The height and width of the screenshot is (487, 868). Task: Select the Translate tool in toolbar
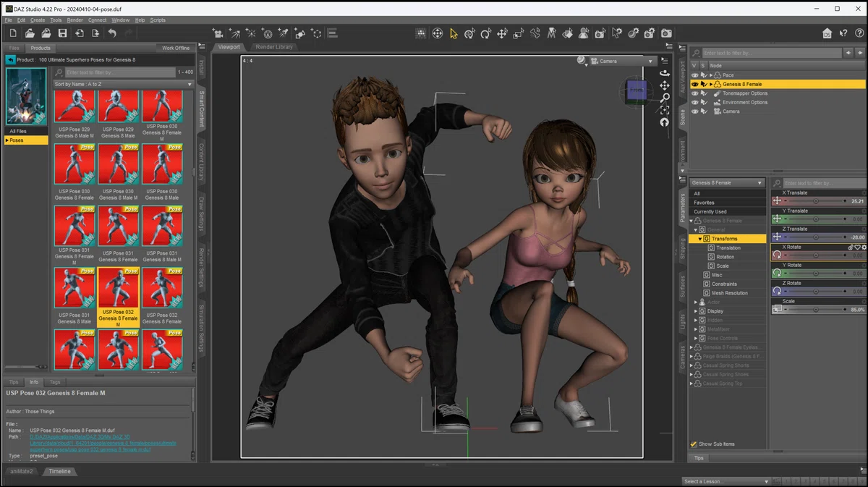pyautogui.click(x=503, y=33)
